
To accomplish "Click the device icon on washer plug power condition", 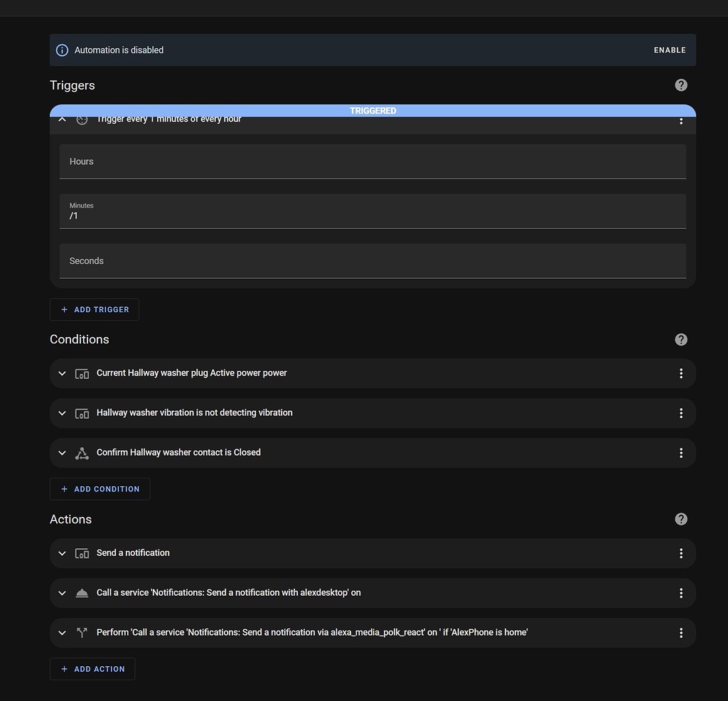I will (82, 373).
